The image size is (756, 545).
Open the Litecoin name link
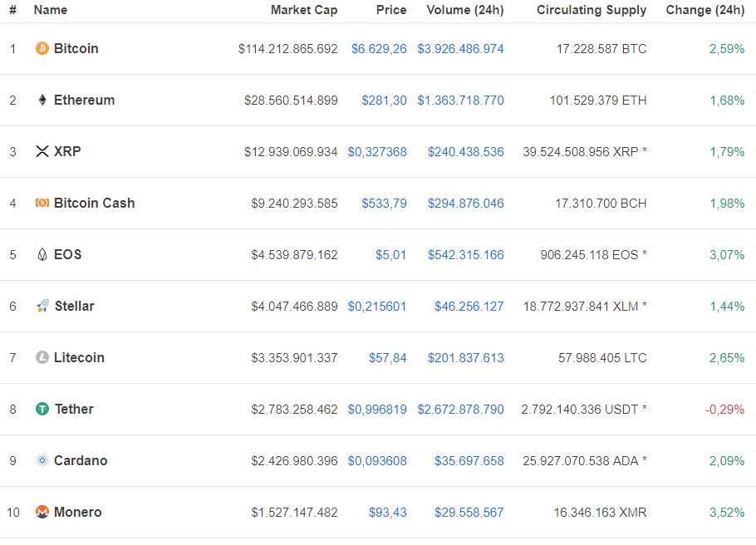point(79,357)
